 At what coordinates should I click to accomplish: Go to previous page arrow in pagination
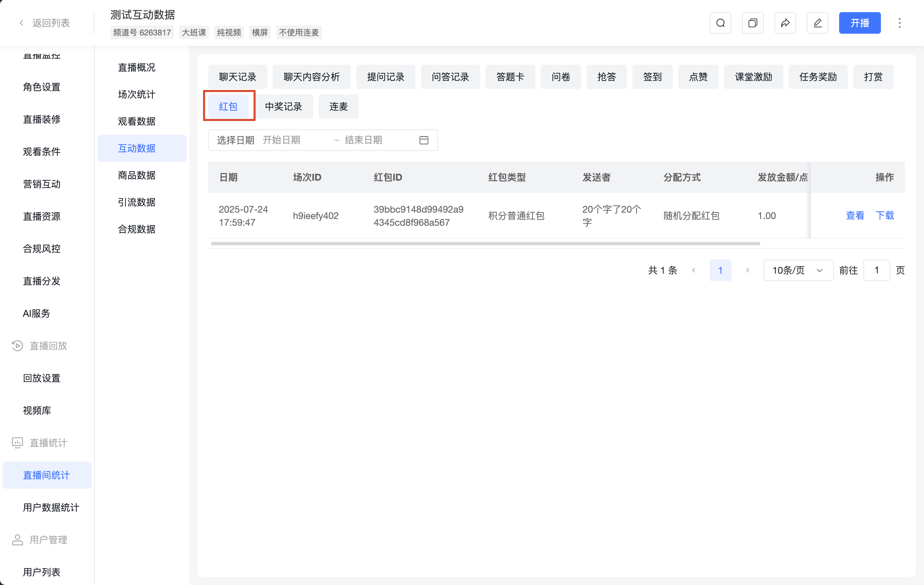tap(693, 270)
